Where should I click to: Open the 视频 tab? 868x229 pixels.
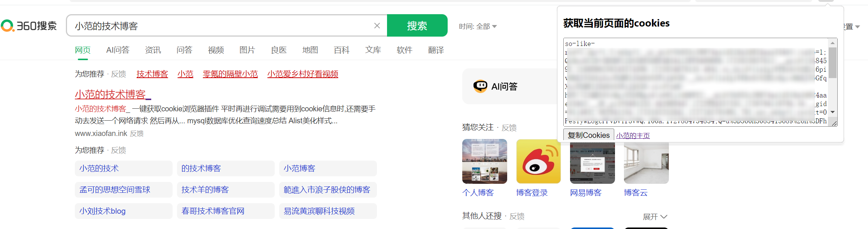[x=216, y=50]
